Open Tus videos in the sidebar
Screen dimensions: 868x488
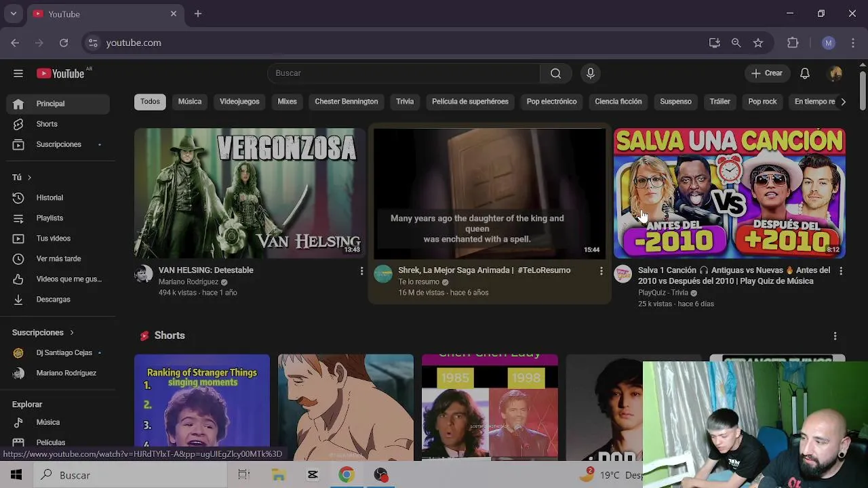click(58, 239)
